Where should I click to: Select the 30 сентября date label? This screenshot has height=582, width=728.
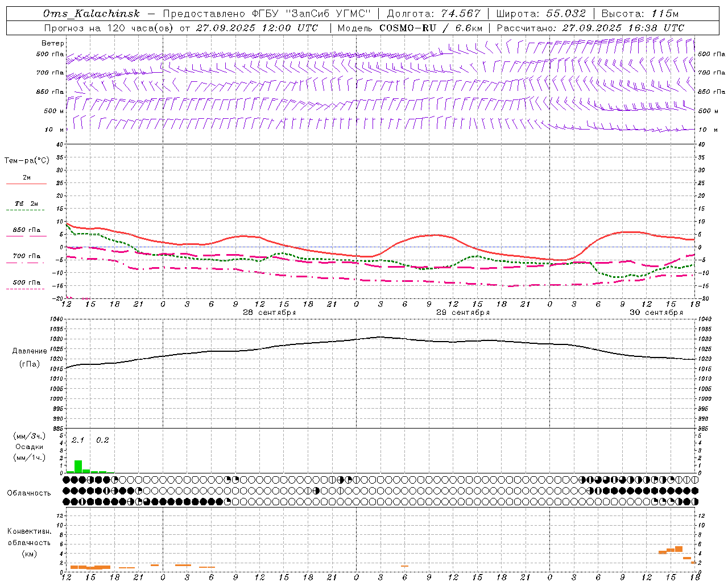coord(656,313)
